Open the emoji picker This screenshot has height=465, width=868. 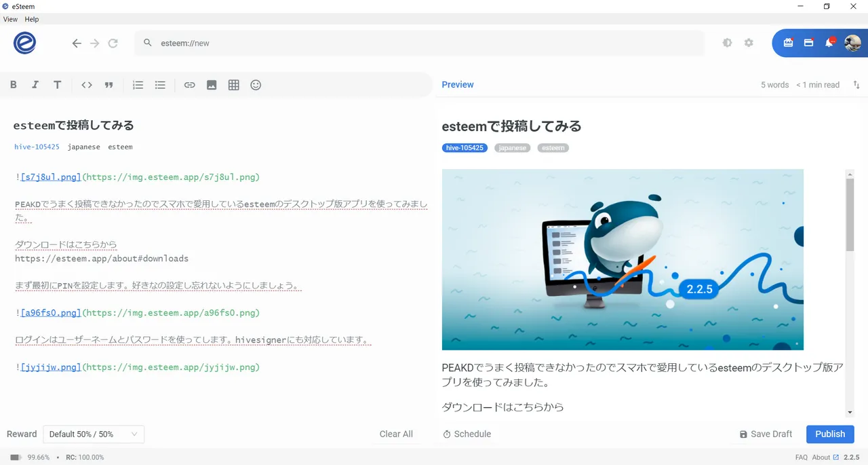256,85
